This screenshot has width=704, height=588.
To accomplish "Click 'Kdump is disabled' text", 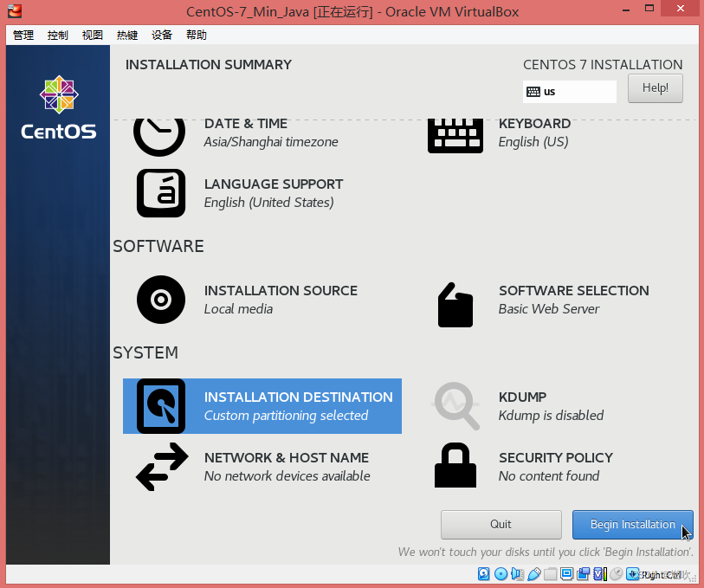I will [x=551, y=415].
